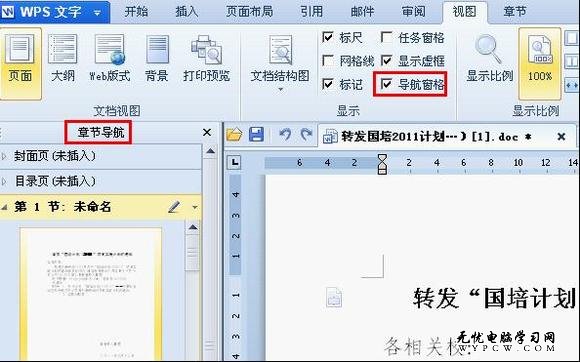Open section 1 dropdown arrow menu
The image size is (580, 362).
195,207
